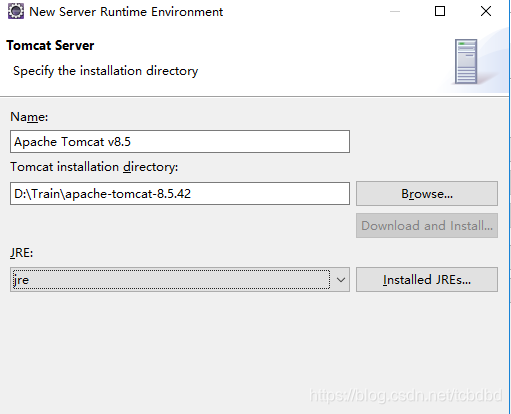This screenshot has height=414, width=511.
Task: Click the Tomcat server tower icon
Action: (x=466, y=62)
